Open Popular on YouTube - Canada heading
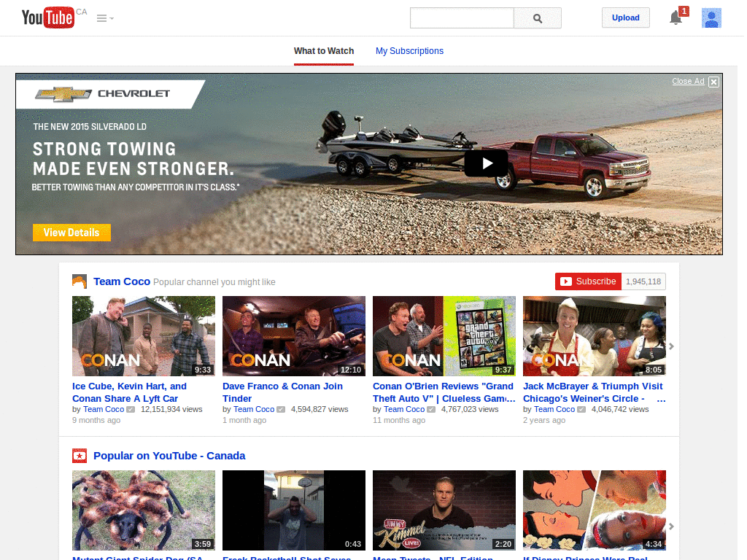The width and height of the screenshot is (747, 560). pos(169,456)
